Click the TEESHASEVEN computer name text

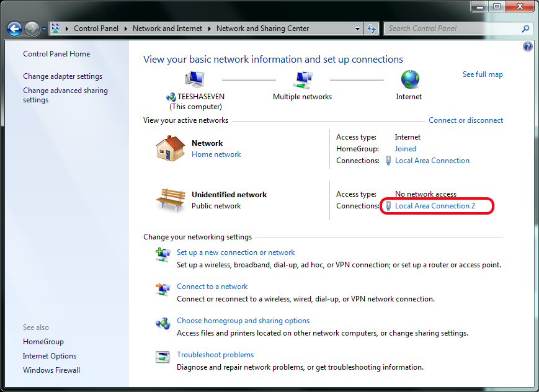[201, 97]
